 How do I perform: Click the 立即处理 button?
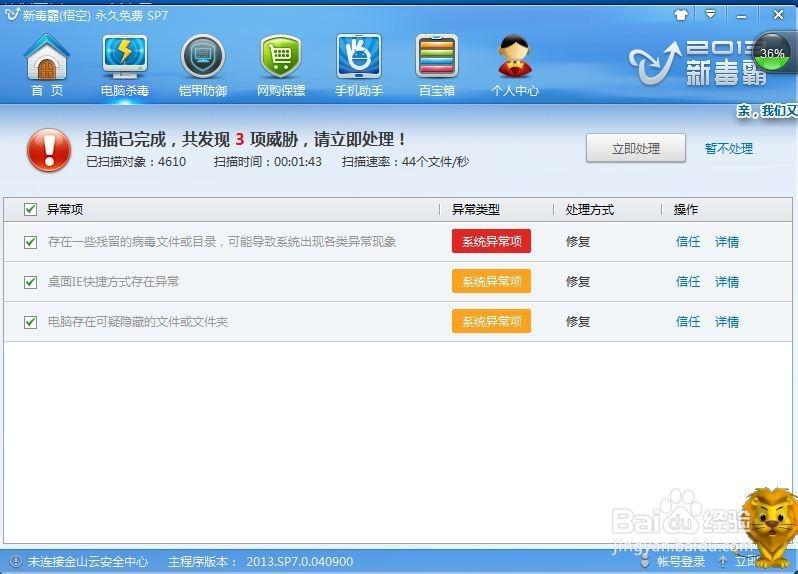coord(636,148)
